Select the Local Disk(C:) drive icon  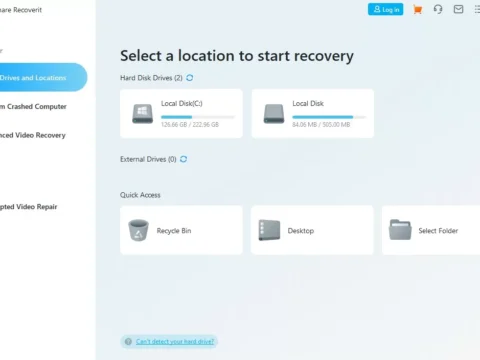click(x=143, y=114)
